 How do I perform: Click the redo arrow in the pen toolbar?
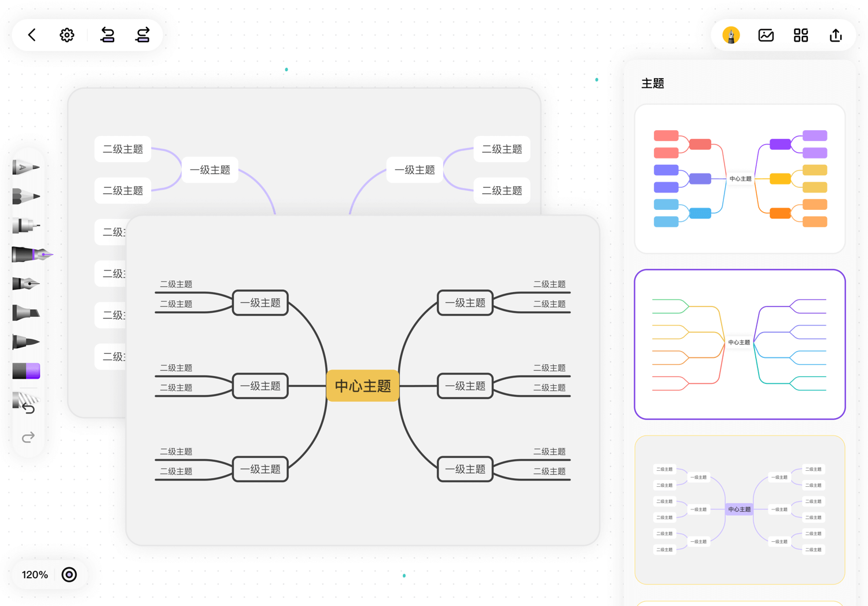tap(28, 437)
